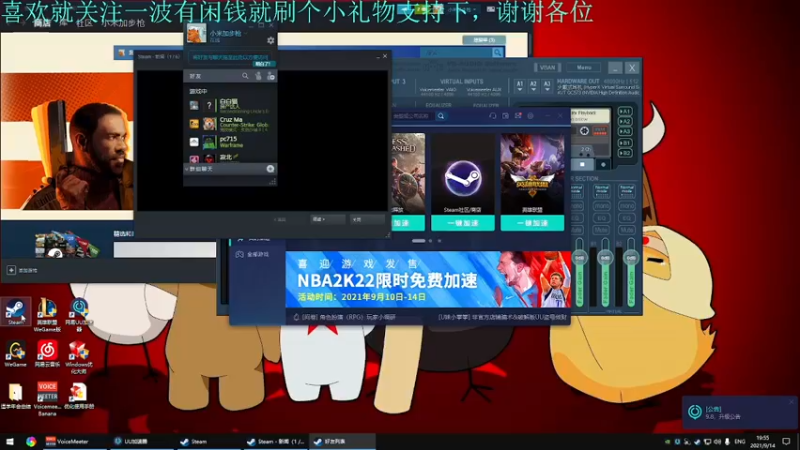This screenshot has width=800, height=450.
Task: Open the WeGame desktop shortcut
Action: tap(15, 354)
